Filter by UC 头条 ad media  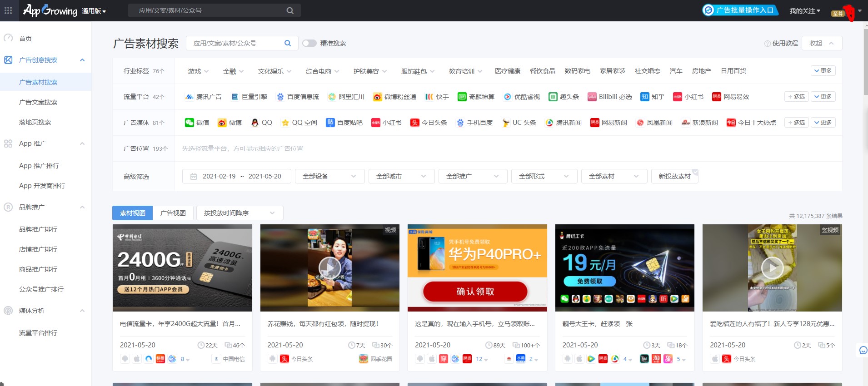click(x=519, y=123)
